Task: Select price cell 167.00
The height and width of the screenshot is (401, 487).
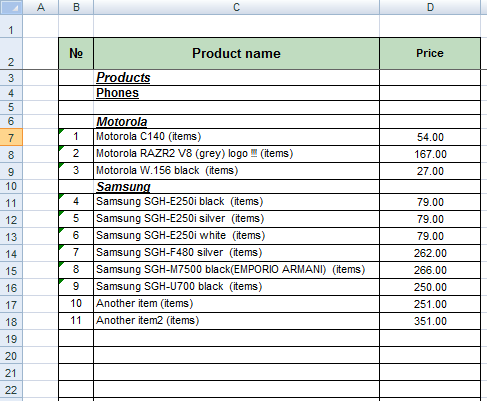Action: [x=430, y=154]
